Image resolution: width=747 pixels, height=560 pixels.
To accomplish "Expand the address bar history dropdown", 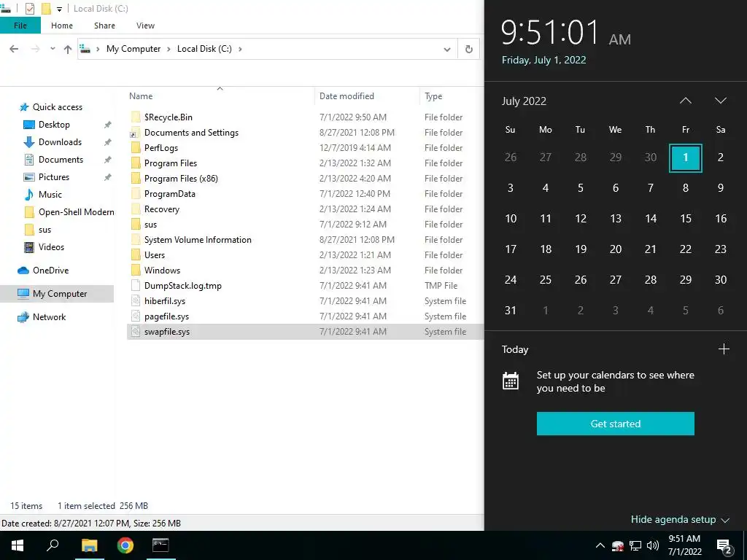I will pos(447,49).
